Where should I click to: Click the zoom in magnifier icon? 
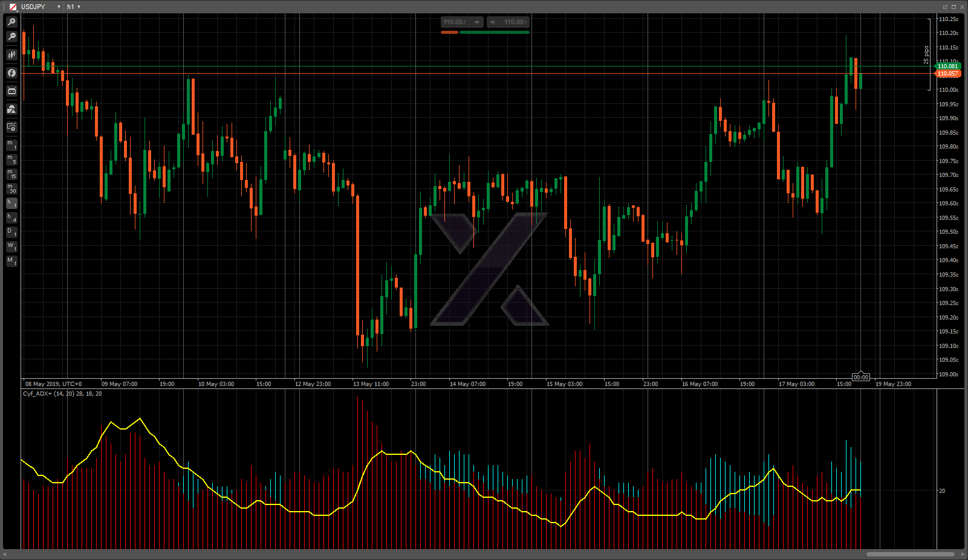11,22
